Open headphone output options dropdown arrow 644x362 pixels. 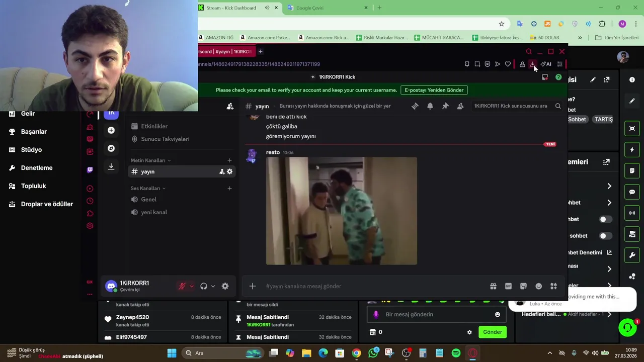(213, 287)
